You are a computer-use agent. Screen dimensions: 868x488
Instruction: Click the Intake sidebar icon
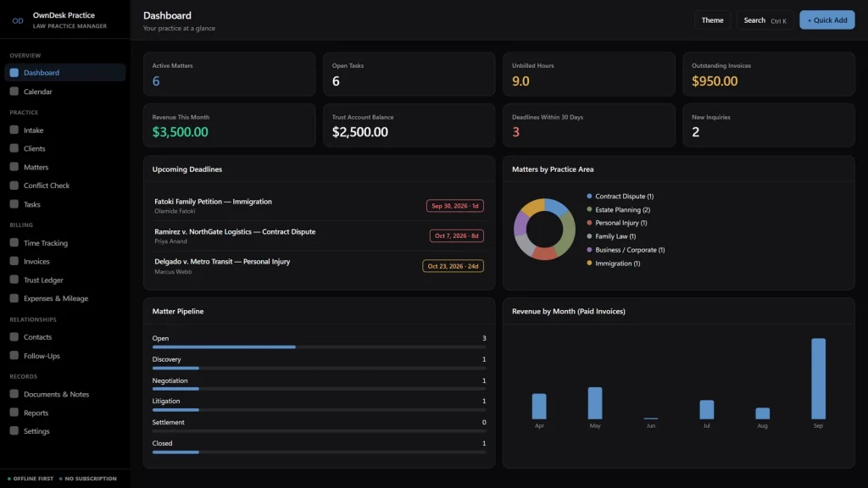[x=14, y=130]
